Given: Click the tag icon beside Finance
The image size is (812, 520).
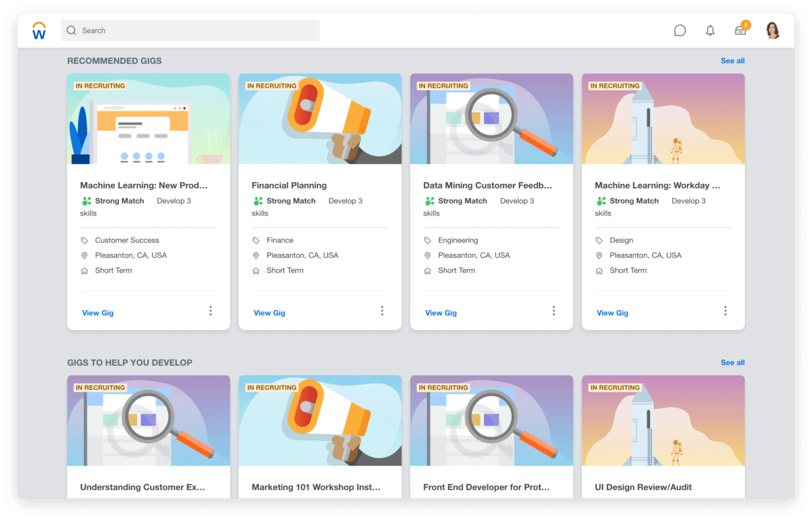Looking at the screenshot, I should pos(256,241).
